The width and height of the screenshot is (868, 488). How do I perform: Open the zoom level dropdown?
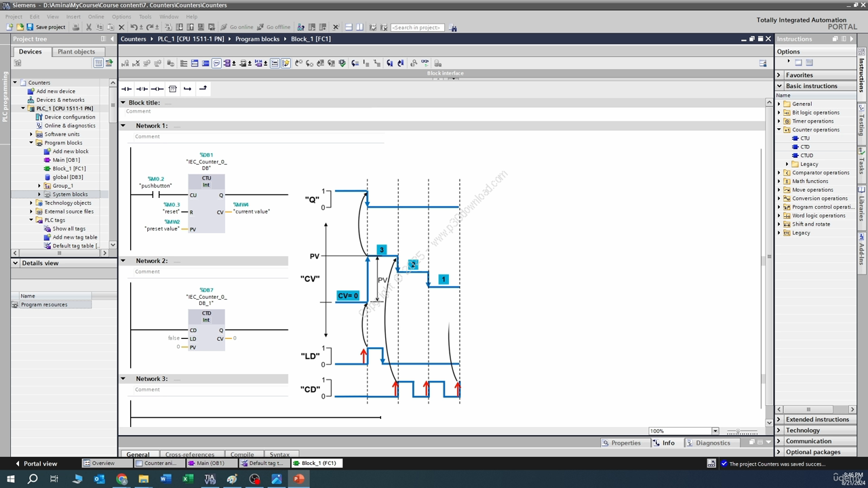click(x=715, y=431)
